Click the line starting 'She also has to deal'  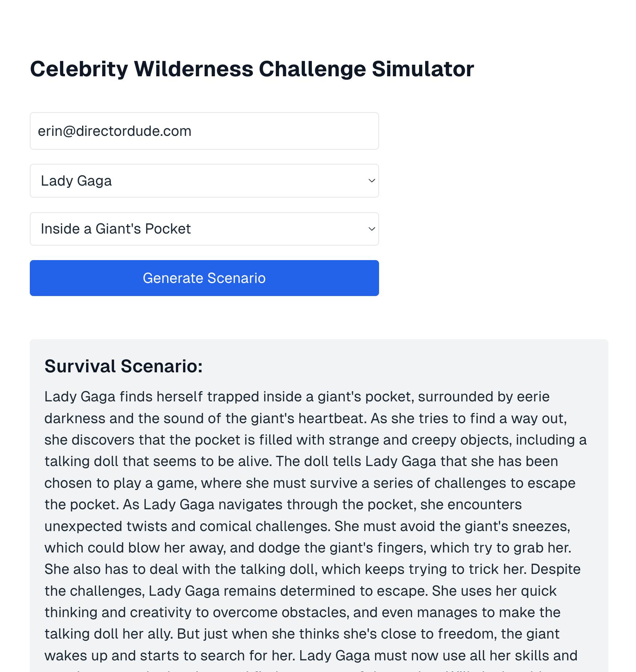[312, 569]
